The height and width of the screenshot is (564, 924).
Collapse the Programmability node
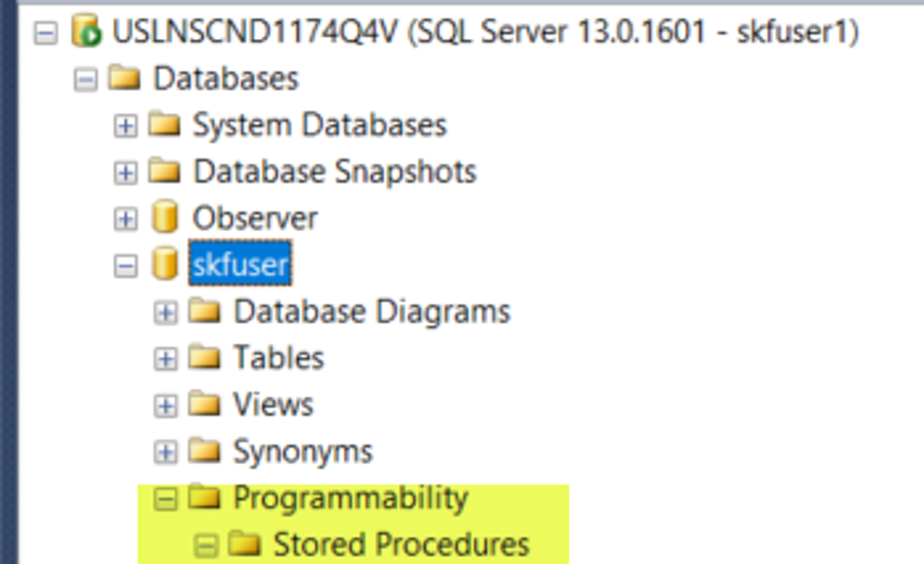pyautogui.click(x=166, y=498)
